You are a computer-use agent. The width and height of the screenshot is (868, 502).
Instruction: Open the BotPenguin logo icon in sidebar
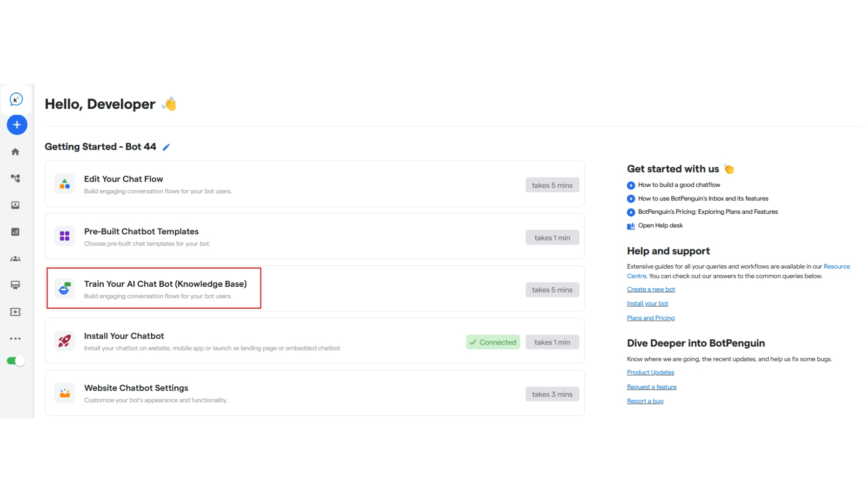pos(16,99)
